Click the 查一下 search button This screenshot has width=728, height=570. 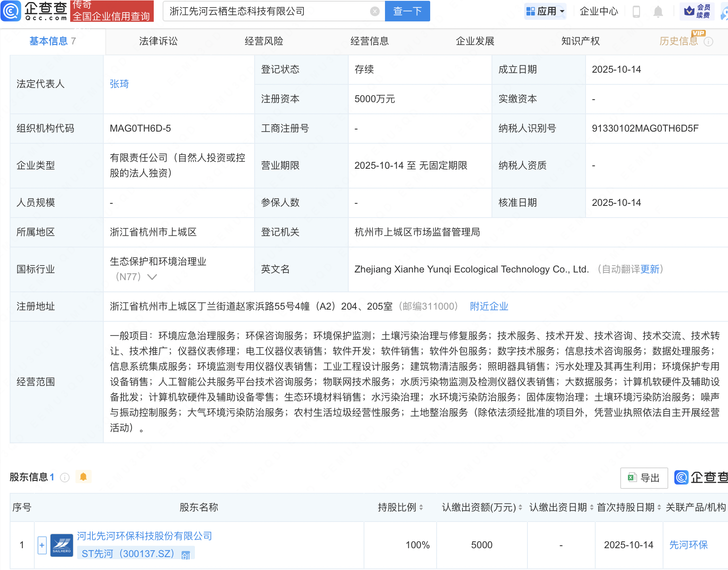(407, 11)
